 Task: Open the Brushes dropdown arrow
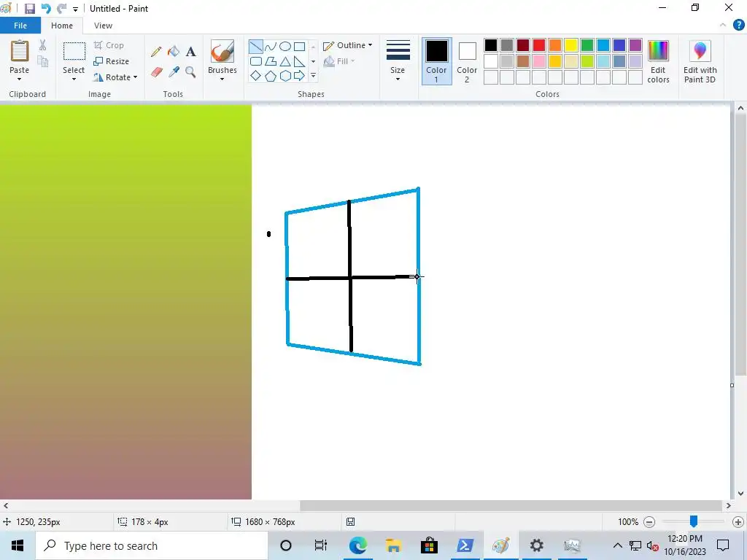pos(222,79)
